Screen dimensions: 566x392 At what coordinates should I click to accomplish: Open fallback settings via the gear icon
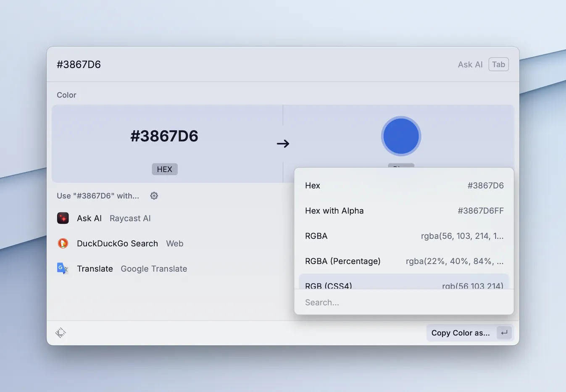point(154,196)
